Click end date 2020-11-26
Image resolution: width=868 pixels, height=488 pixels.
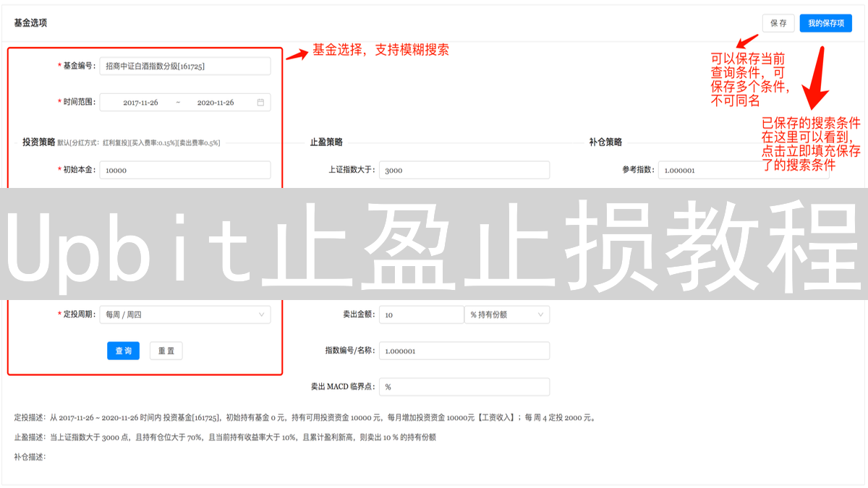click(216, 103)
